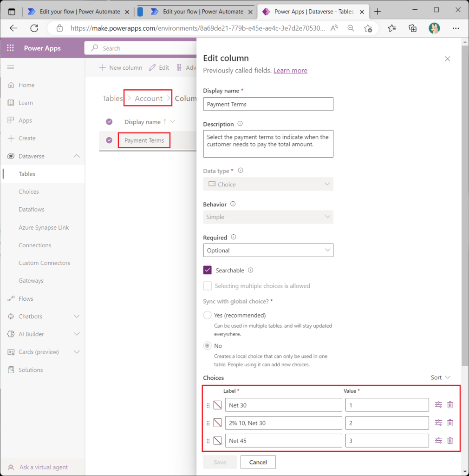This screenshot has width=469, height=476.
Task: Select the Yes (recommended) radio button
Action: 208,315
